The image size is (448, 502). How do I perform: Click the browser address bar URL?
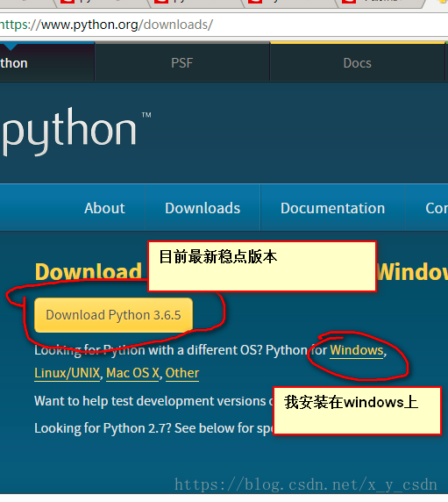tap(106, 25)
